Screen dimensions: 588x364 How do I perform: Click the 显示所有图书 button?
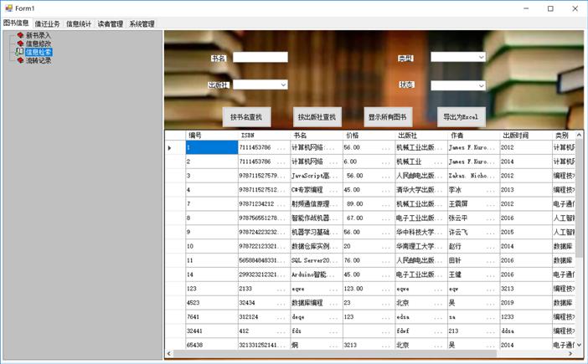[x=388, y=117]
